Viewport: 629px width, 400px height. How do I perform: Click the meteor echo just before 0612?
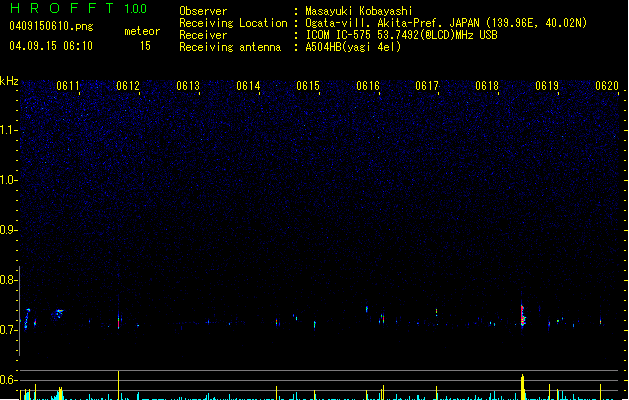(119, 321)
